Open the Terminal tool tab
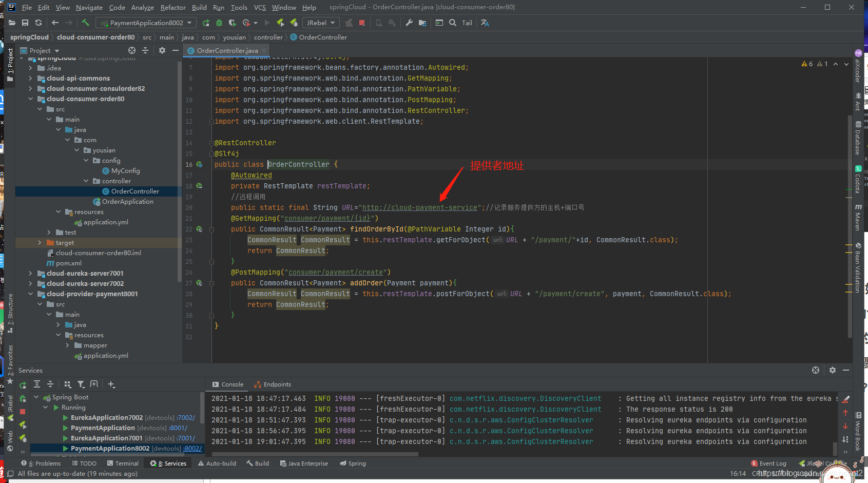 coord(123,463)
